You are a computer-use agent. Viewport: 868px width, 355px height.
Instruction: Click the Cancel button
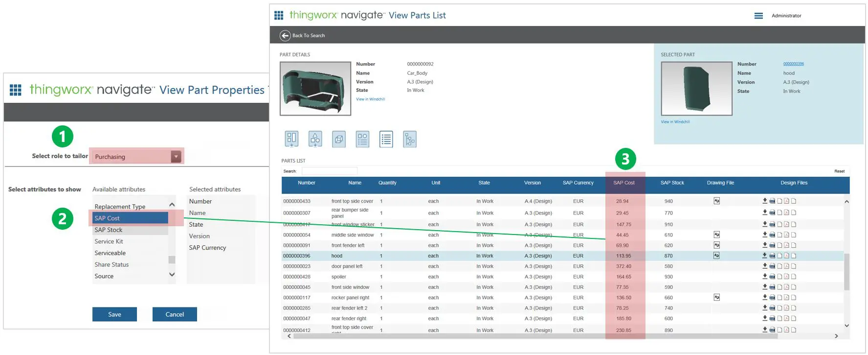coord(175,314)
